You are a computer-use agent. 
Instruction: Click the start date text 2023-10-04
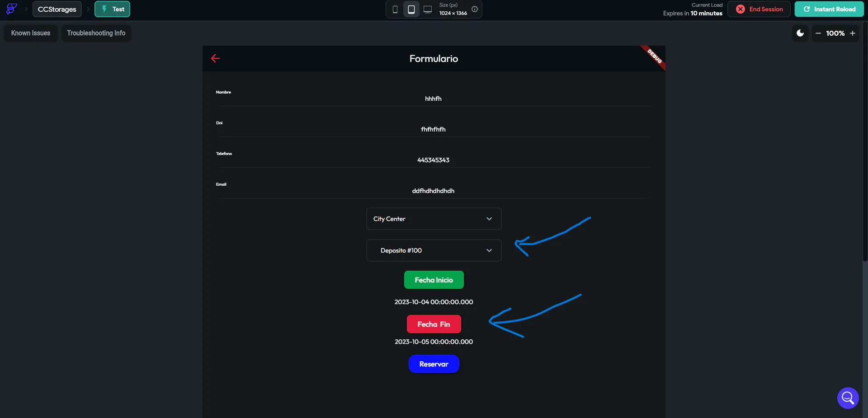[434, 302]
